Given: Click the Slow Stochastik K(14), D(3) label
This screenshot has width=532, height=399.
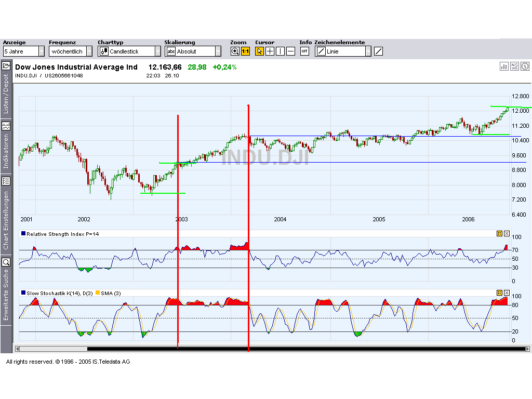Looking at the screenshot, I should [60, 293].
